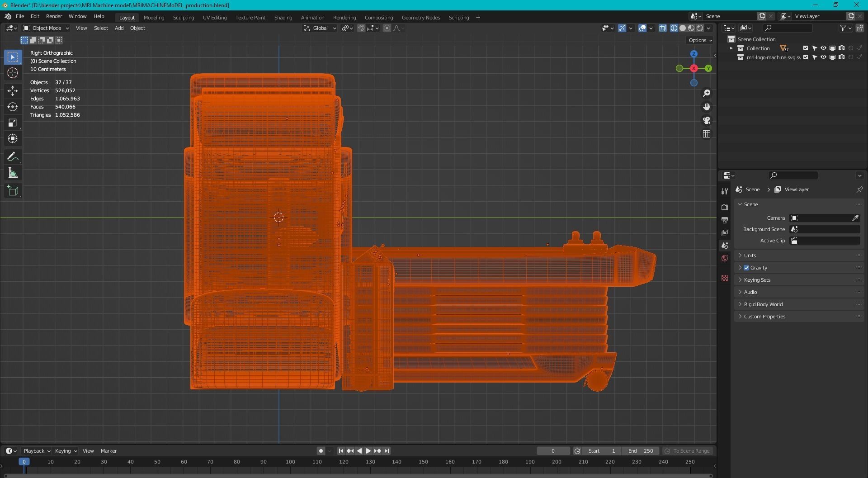Switch to the UV Editing workspace tab

pos(215,18)
